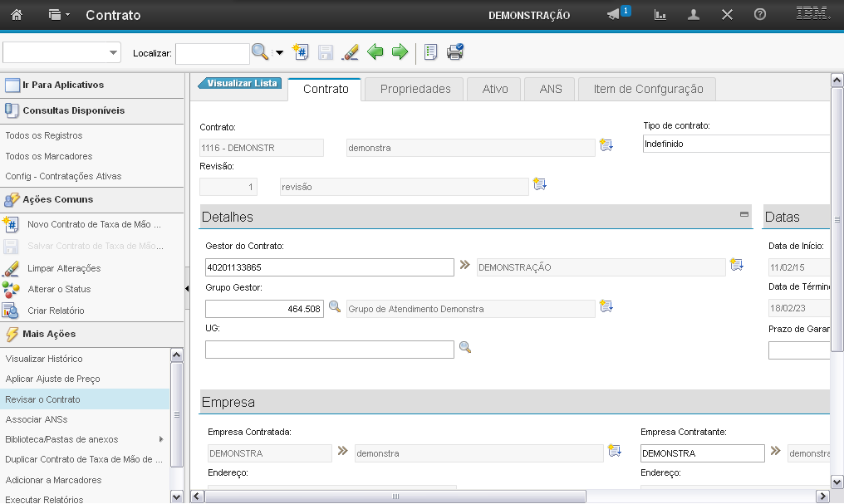Open the search options arrow beside Localizar
The image size is (844, 504).
(x=279, y=52)
